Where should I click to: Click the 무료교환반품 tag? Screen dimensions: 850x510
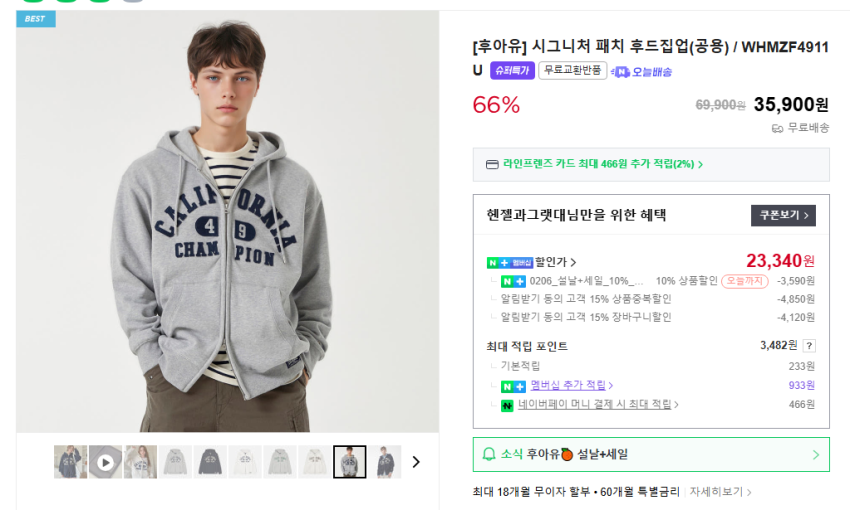(572, 71)
